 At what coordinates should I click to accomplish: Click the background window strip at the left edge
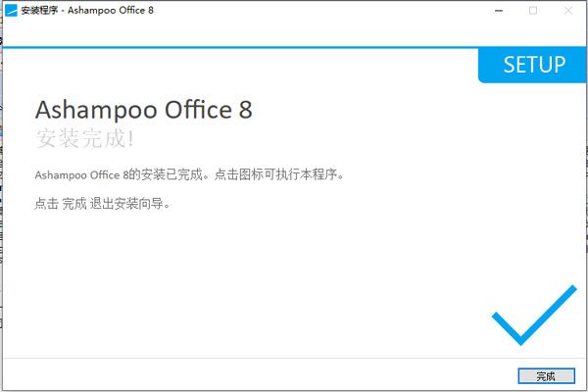tap(4, 196)
